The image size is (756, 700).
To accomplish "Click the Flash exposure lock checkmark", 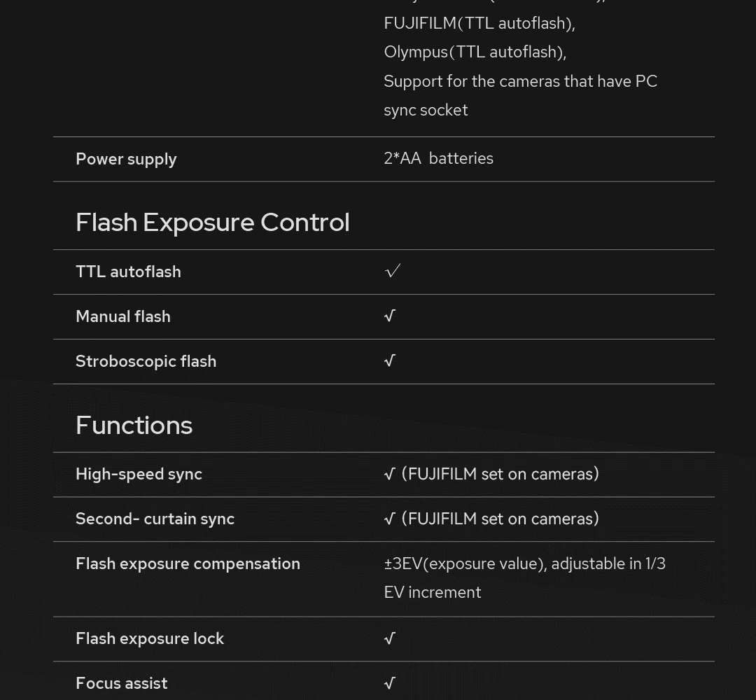I will 390,638.
